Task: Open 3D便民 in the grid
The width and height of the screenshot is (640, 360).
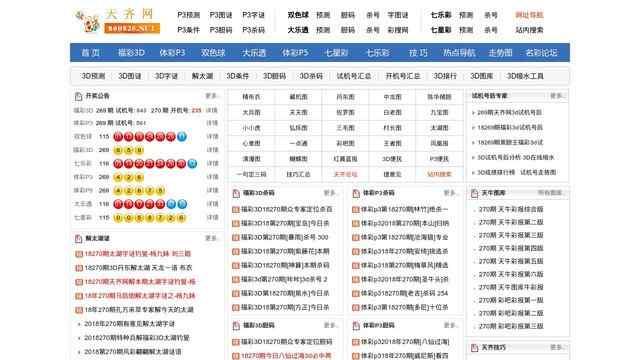Action: tap(392, 159)
